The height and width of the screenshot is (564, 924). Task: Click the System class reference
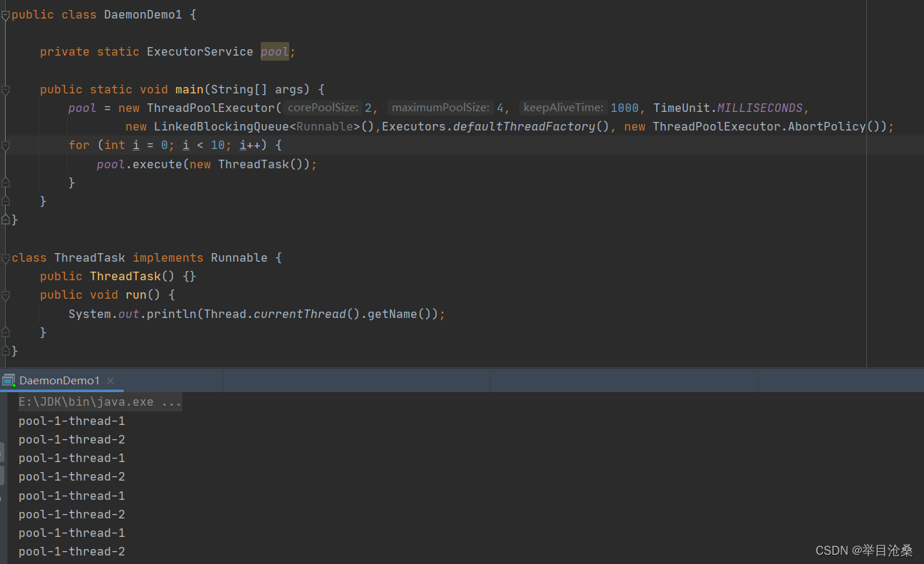point(90,314)
